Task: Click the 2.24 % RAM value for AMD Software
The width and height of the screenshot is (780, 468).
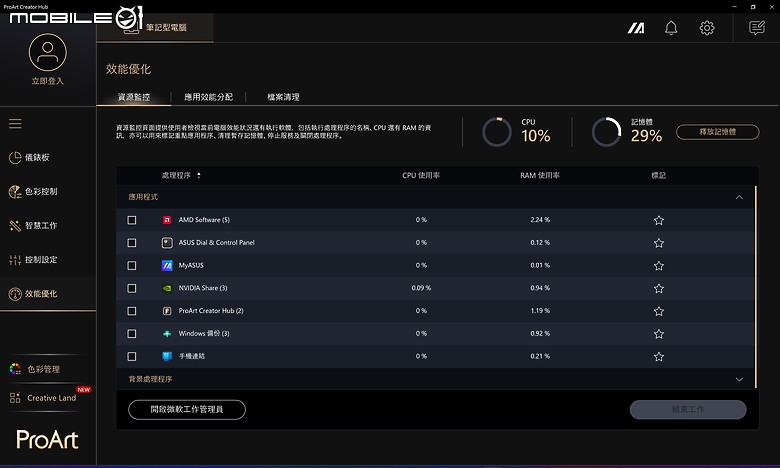Action: pos(540,220)
